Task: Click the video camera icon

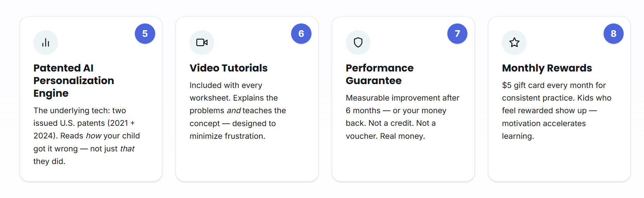Action: coord(202,43)
